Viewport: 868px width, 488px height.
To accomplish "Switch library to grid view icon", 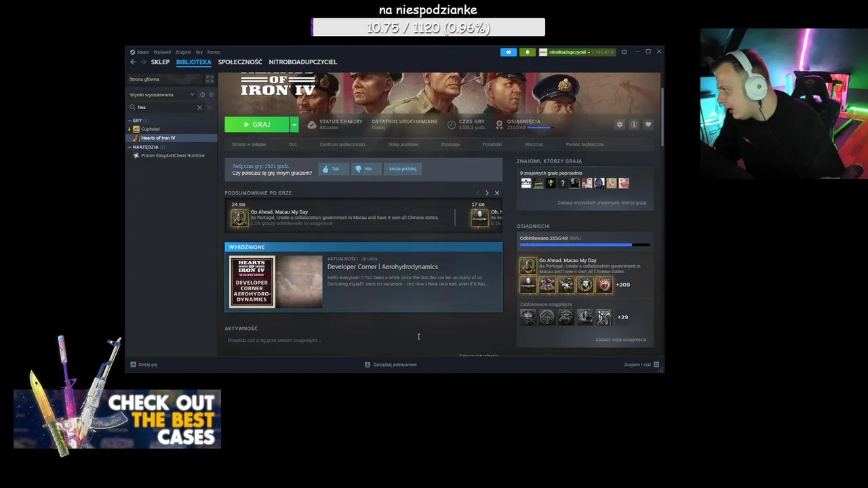I will click(210, 79).
